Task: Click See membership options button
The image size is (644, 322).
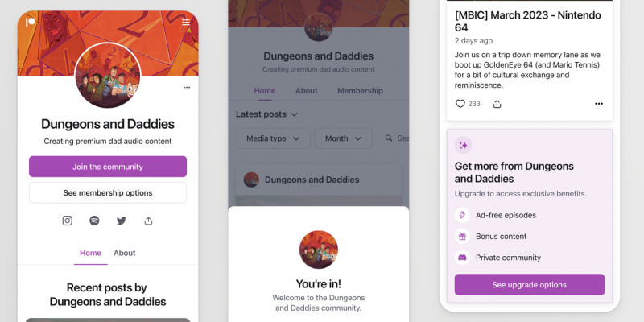Action: 108,192
